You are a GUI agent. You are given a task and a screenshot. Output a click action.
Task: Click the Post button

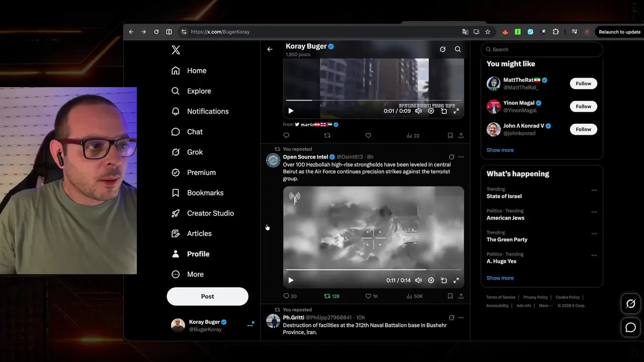point(207,296)
